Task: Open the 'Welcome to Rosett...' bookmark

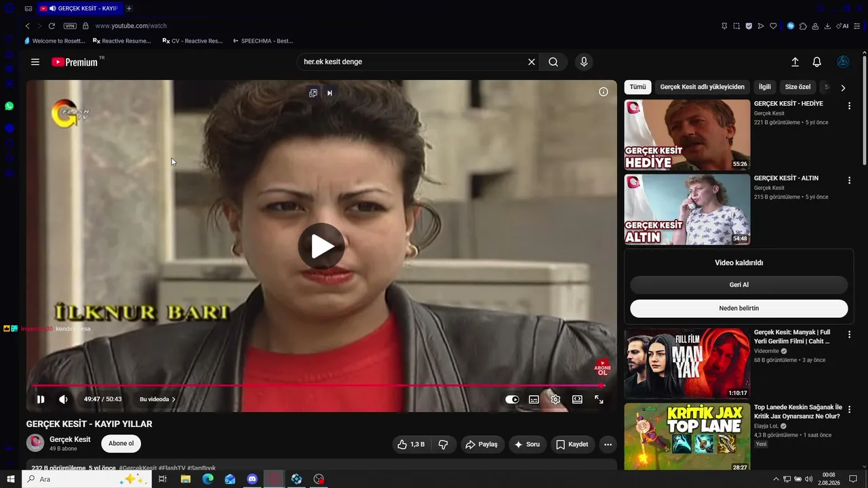Action: (54, 41)
